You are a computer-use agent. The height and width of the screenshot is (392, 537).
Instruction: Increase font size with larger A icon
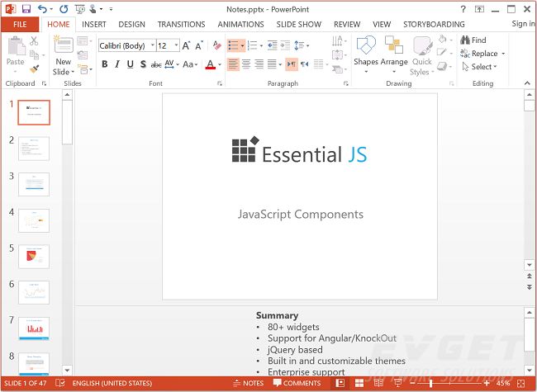[186, 45]
